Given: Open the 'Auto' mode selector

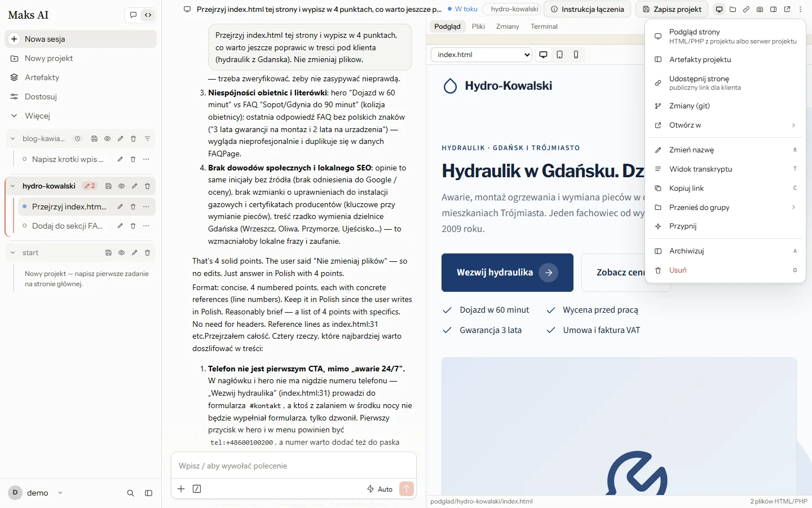Looking at the screenshot, I should pyautogui.click(x=380, y=489).
